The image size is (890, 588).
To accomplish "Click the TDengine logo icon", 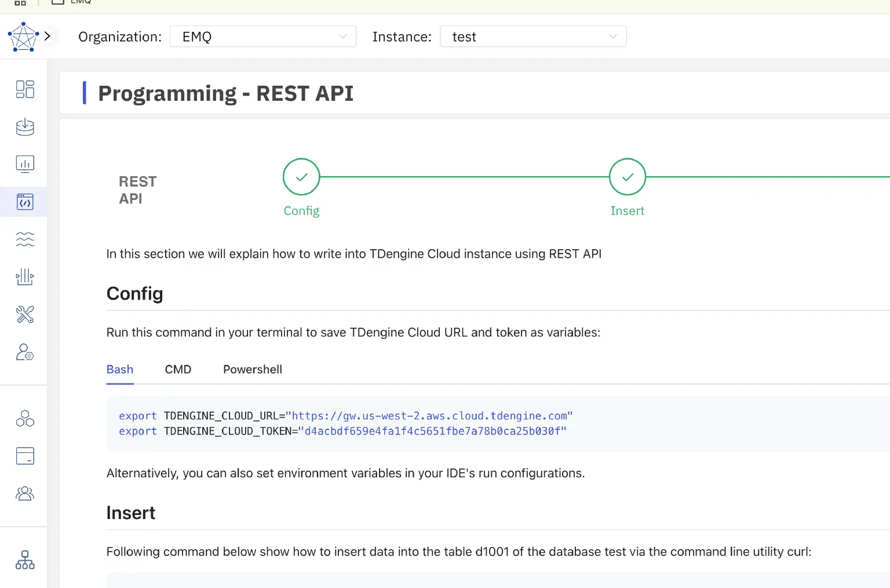I will (x=23, y=37).
